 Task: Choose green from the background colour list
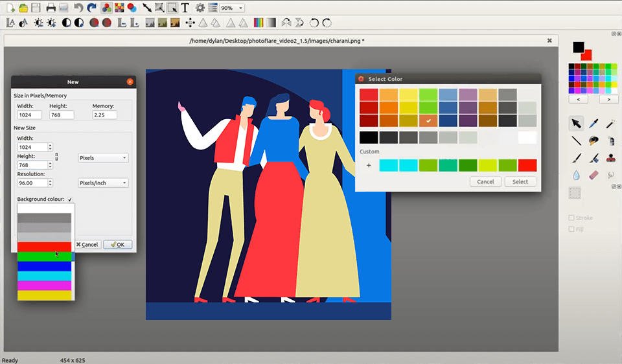45,256
